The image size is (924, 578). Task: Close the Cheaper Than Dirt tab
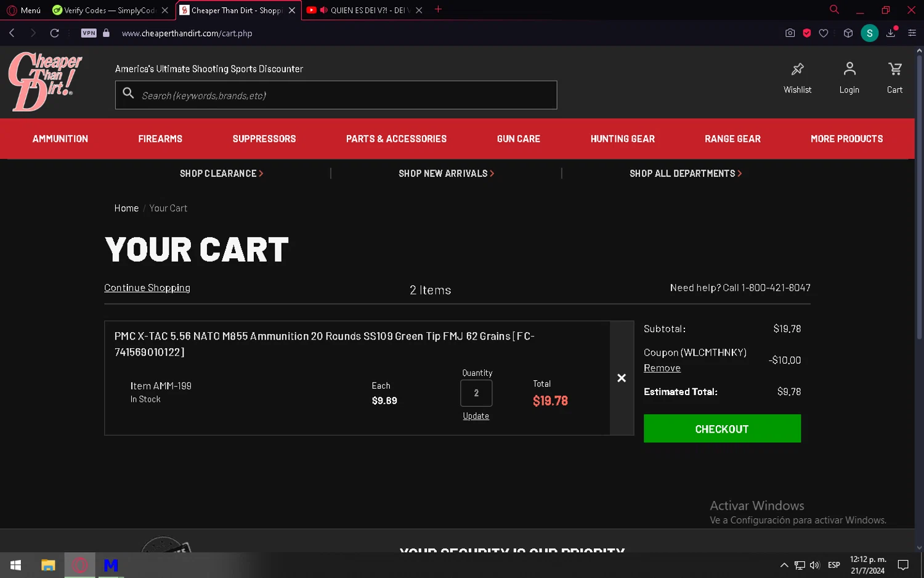(292, 10)
